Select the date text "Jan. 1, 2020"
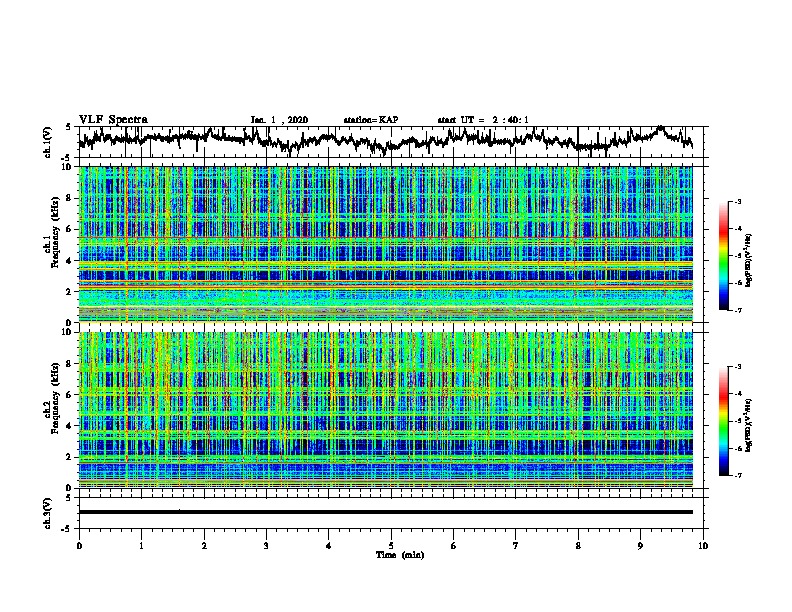The width and height of the screenshot is (792, 612). (279, 120)
